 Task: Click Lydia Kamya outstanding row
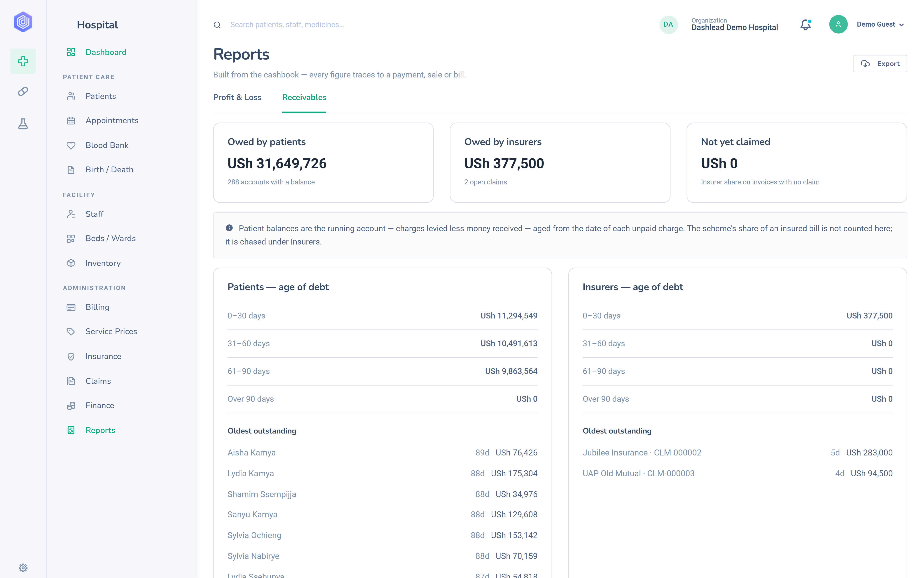(382, 473)
